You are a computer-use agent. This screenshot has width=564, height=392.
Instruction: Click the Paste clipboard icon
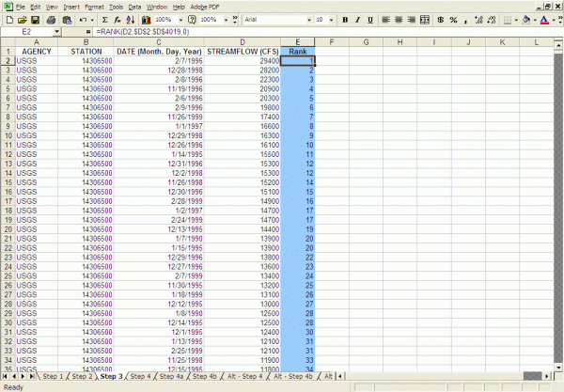(x=67, y=20)
